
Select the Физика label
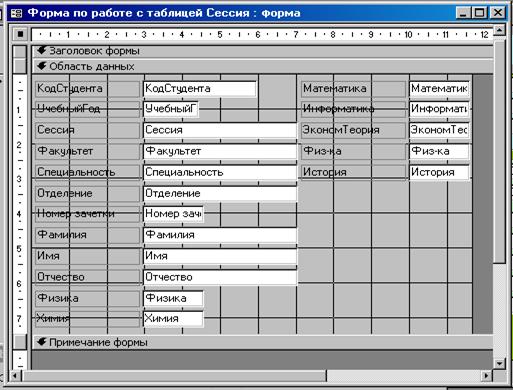(x=88, y=299)
